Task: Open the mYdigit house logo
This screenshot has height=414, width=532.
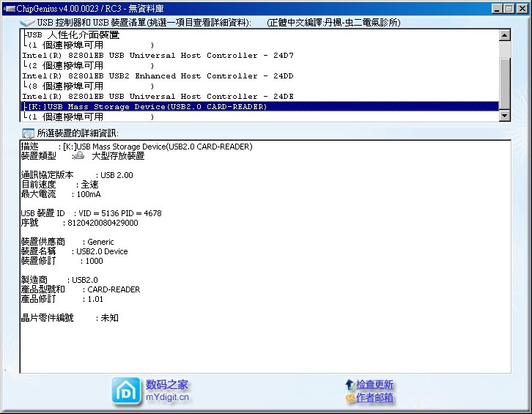Action: click(126, 391)
